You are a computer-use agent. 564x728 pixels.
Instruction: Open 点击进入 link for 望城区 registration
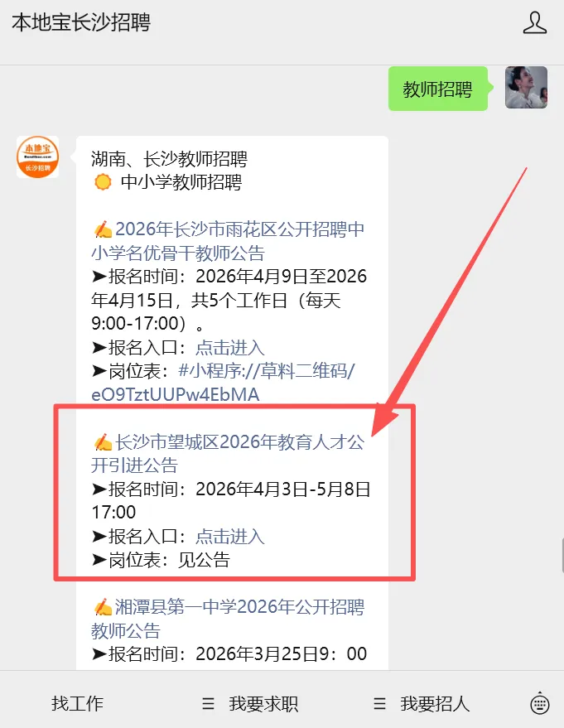[229, 536]
